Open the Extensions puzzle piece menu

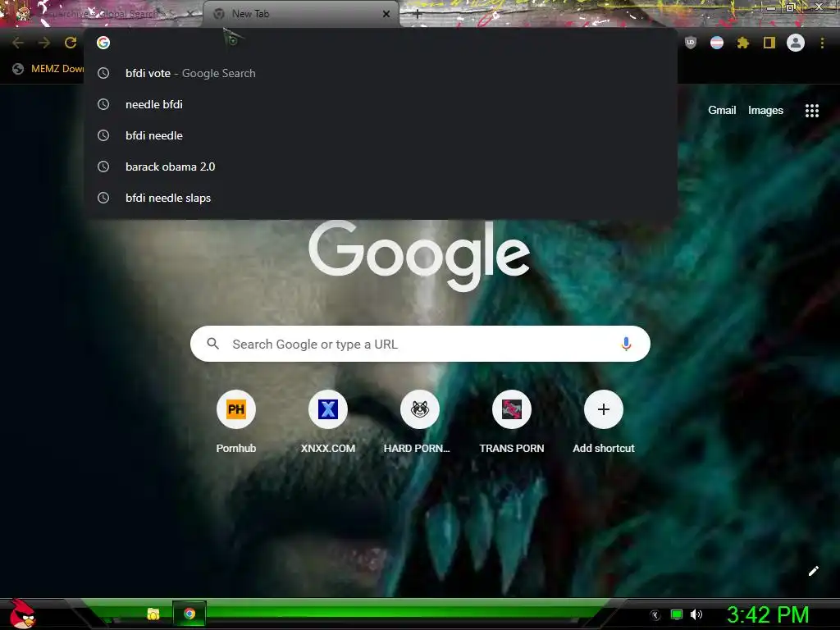tap(743, 43)
